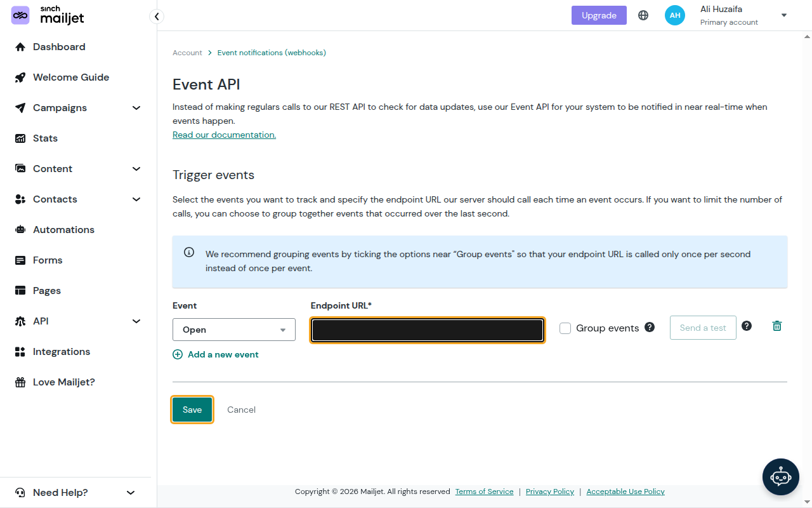
Task: Show help tooltip next to Group events
Action: click(x=650, y=327)
